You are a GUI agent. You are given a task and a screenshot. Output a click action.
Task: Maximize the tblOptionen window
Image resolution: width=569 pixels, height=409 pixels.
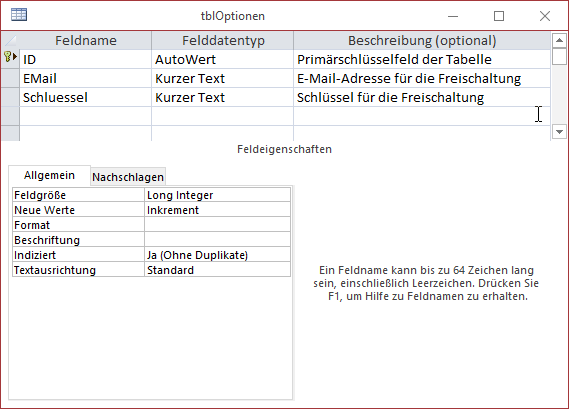pos(499,16)
